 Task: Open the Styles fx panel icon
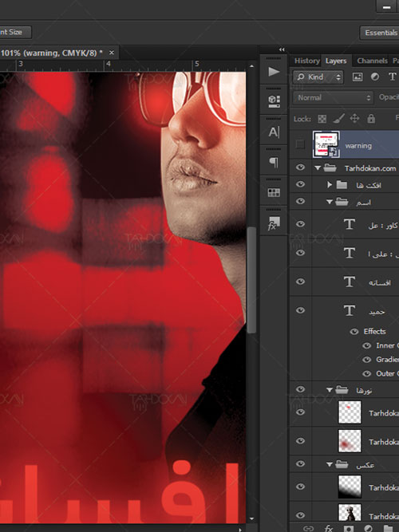click(x=274, y=223)
